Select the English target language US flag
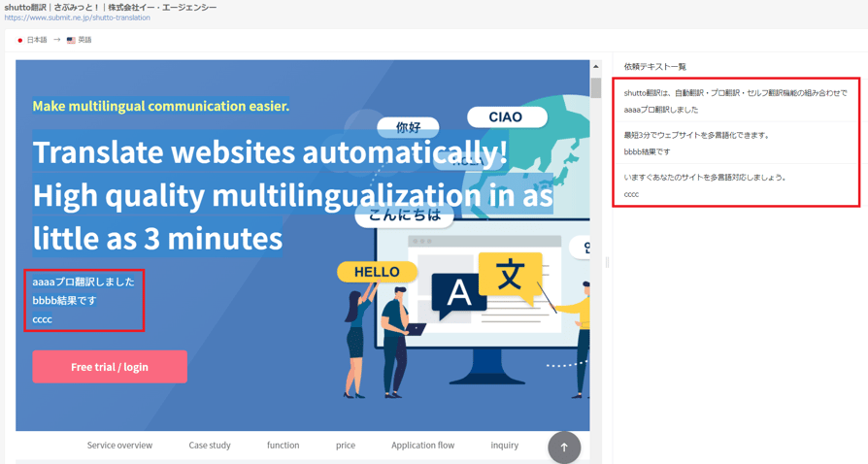Screen dimensions: 868x464 click(71, 40)
